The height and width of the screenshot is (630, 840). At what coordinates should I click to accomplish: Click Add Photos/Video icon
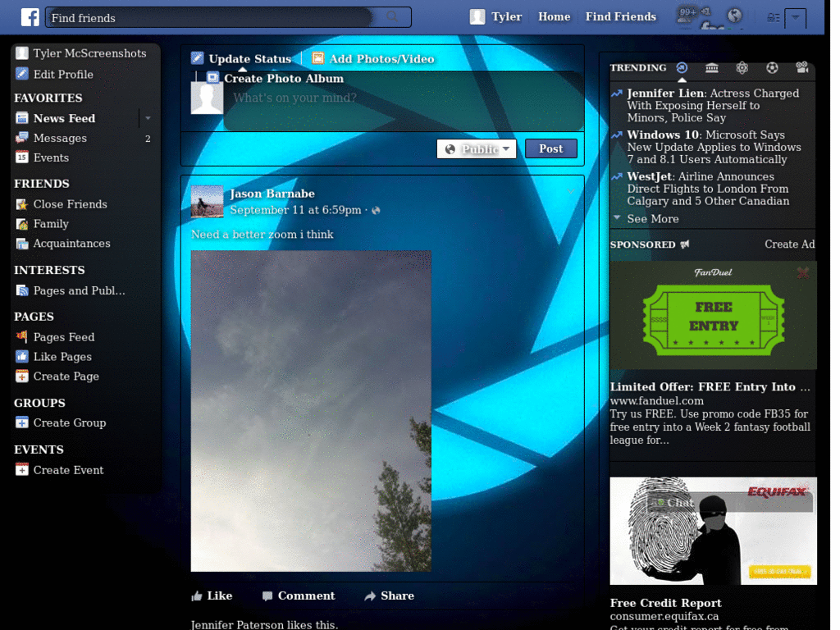(x=317, y=58)
